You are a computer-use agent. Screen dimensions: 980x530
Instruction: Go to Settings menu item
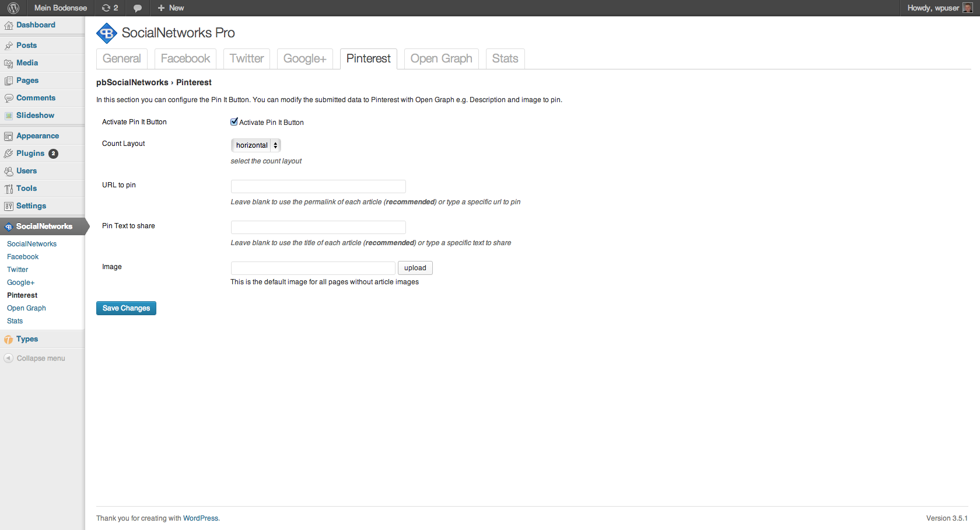click(x=31, y=206)
